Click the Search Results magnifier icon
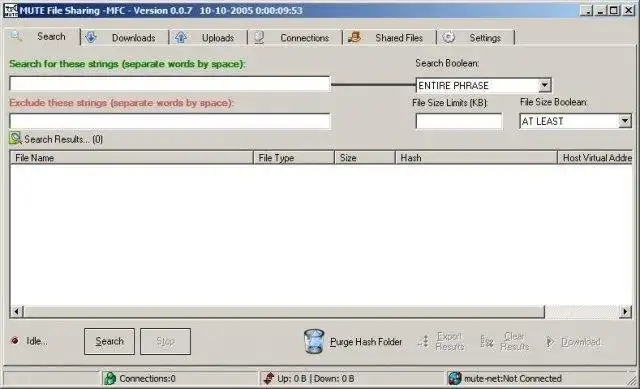Image resolution: width=640 pixels, height=389 pixels. [16, 138]
